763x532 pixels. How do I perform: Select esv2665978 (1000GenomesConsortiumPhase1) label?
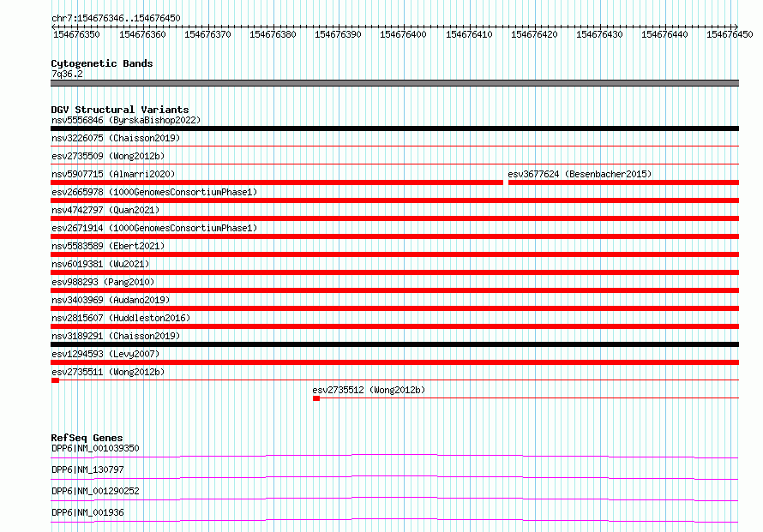[154, 192]
